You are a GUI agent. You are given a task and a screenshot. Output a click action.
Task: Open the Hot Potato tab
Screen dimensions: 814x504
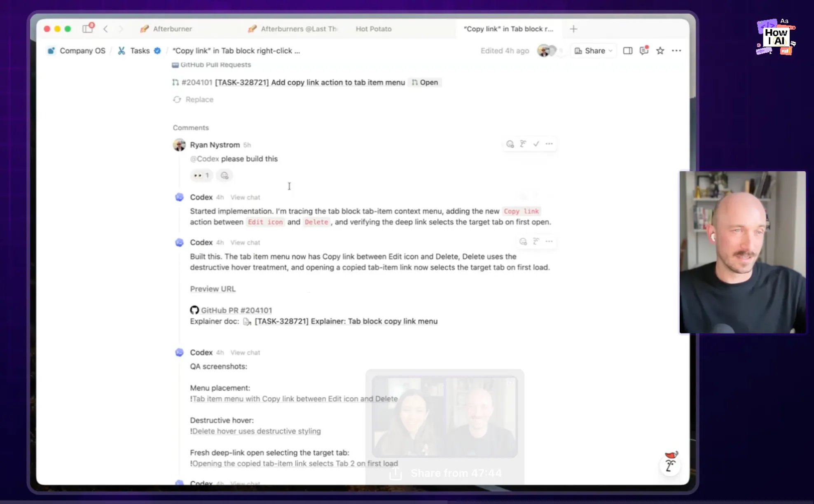(374, 29)
